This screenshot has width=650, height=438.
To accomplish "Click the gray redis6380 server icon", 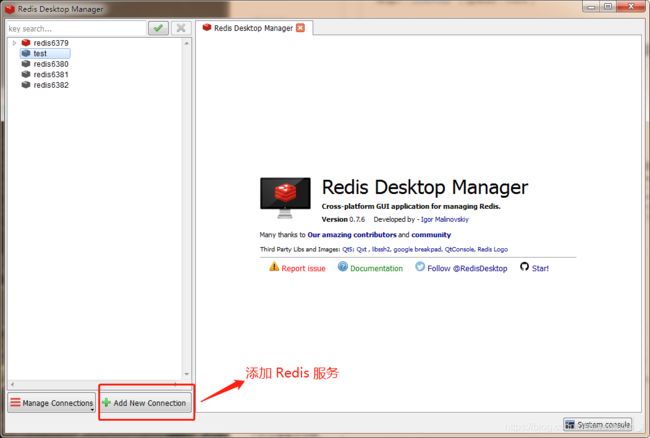I will (x=26, y=64).
